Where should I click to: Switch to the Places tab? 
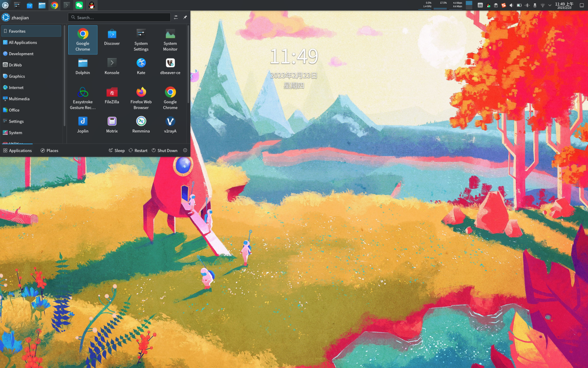(x=49, y=150)
